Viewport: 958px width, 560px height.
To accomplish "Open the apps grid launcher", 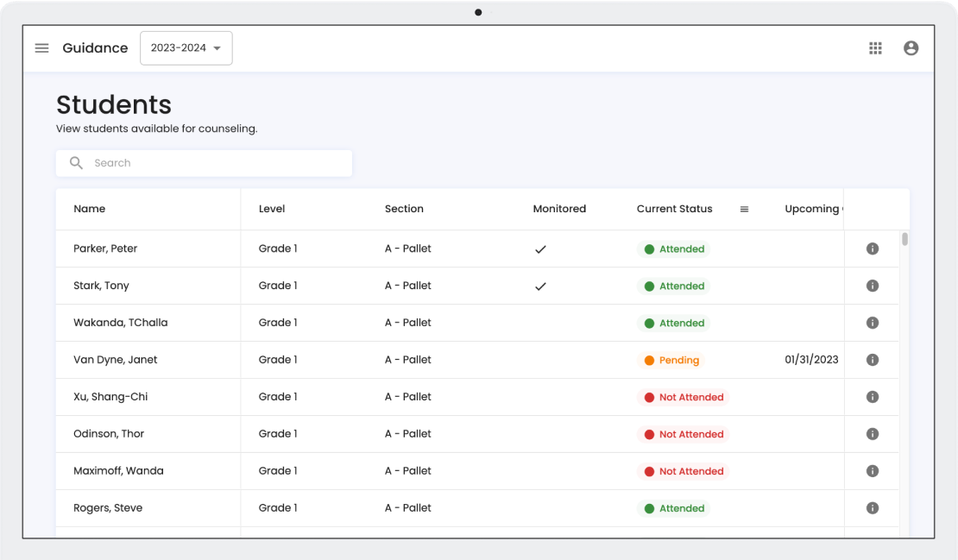I will click(875, 47).
